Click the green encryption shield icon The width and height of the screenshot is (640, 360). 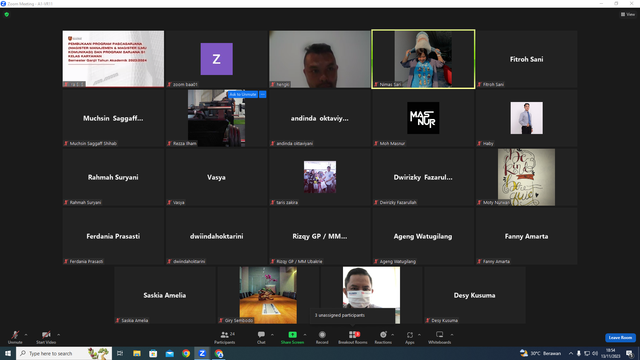(7, 14)
